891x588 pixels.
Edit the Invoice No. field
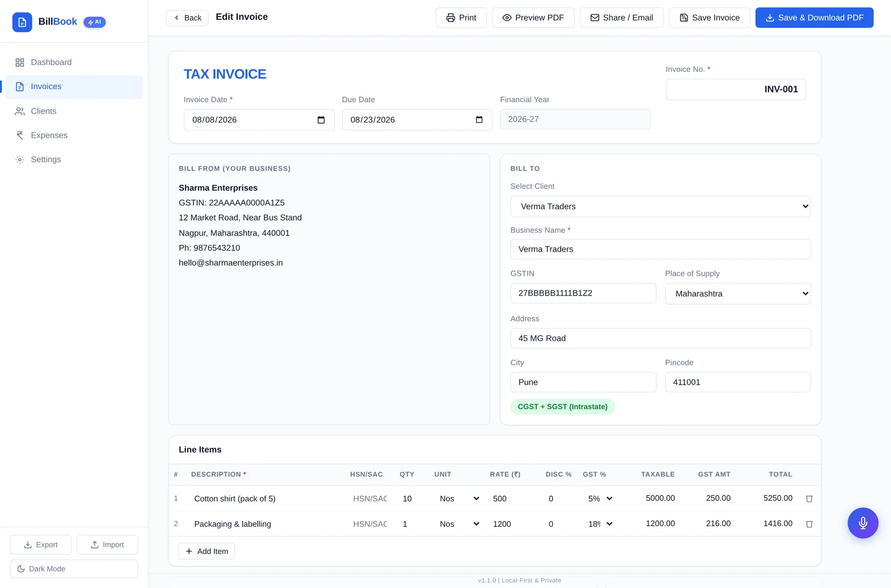coord(736,89)
